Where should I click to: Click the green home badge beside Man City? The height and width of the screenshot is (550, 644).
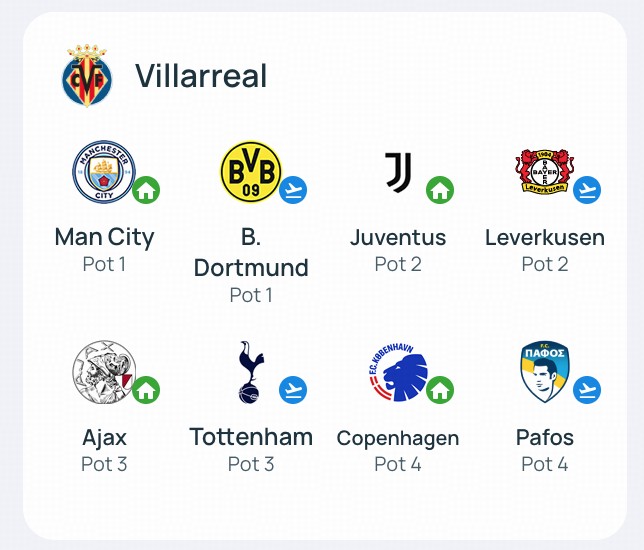[146, 190]
